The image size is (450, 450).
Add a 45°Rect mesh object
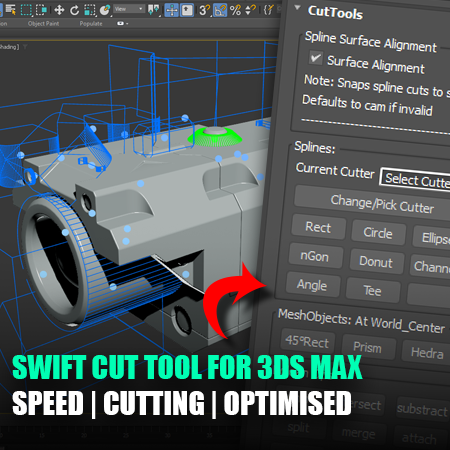pyautogui.click(x=307, y=341)
